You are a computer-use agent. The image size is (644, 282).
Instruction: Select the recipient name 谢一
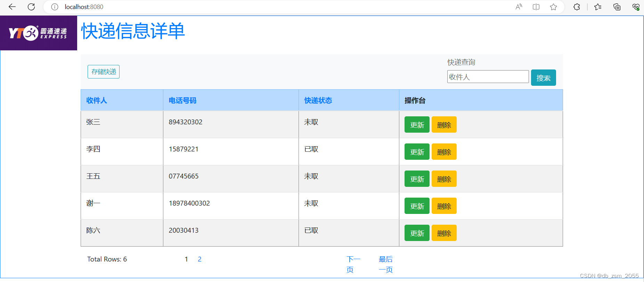(93, 203)
